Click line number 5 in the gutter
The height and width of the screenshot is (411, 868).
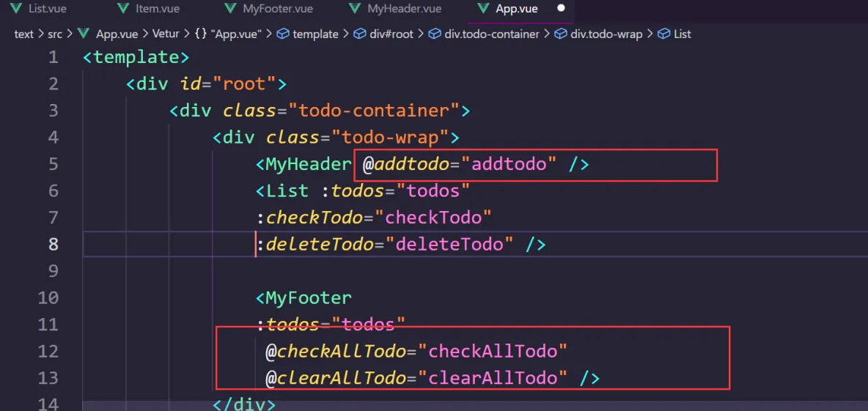click(x=53, y=165)
